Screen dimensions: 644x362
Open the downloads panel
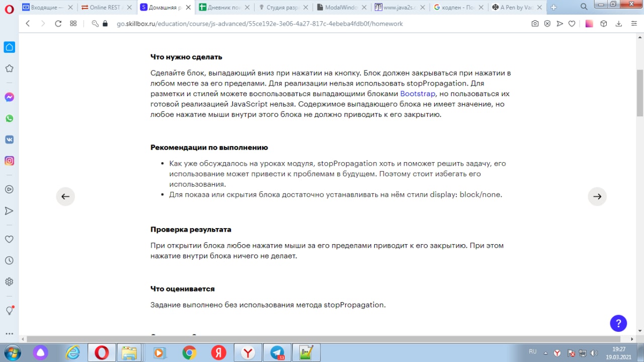[619, 24]
